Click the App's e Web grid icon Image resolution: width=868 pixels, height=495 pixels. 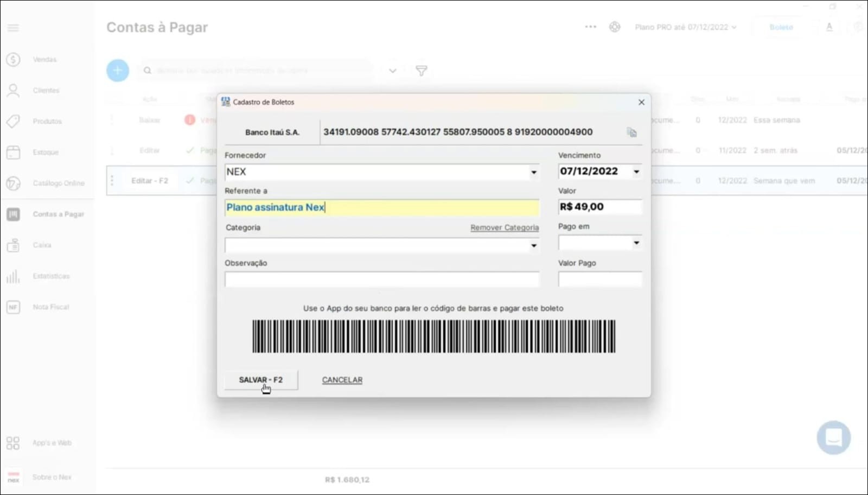click(x=13, y=443)
